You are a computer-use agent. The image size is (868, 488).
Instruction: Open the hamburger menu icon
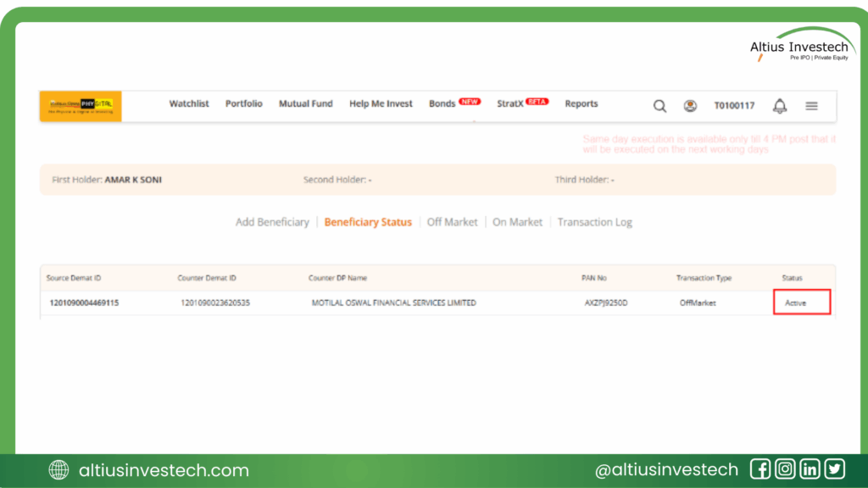click(x=811, y=106)
